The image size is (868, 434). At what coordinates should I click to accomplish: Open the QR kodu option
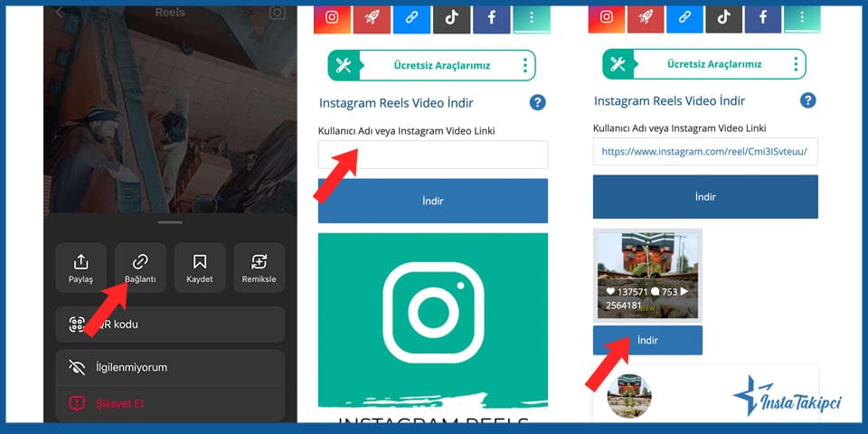click(170, 325)
